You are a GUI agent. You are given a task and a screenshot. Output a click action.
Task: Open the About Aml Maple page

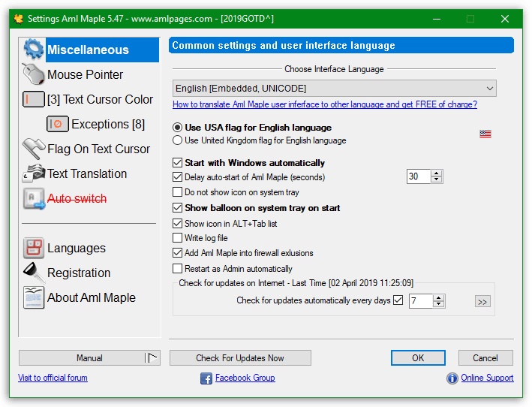(x=92, y=297)
